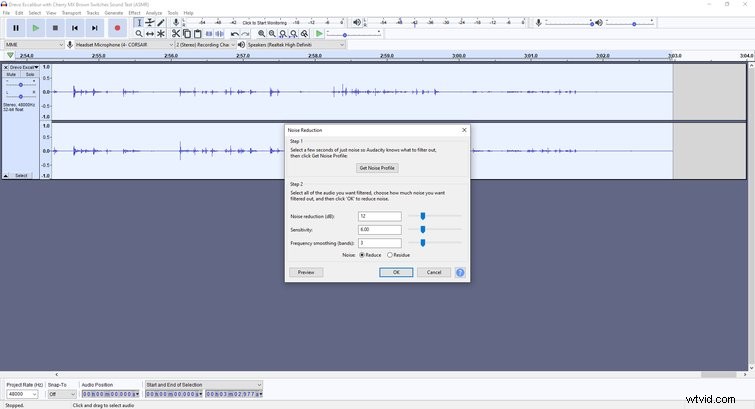The height and width of the screenshot is (409, 755).
Task: Click the Zoom In icon
Action: (261, 34)
